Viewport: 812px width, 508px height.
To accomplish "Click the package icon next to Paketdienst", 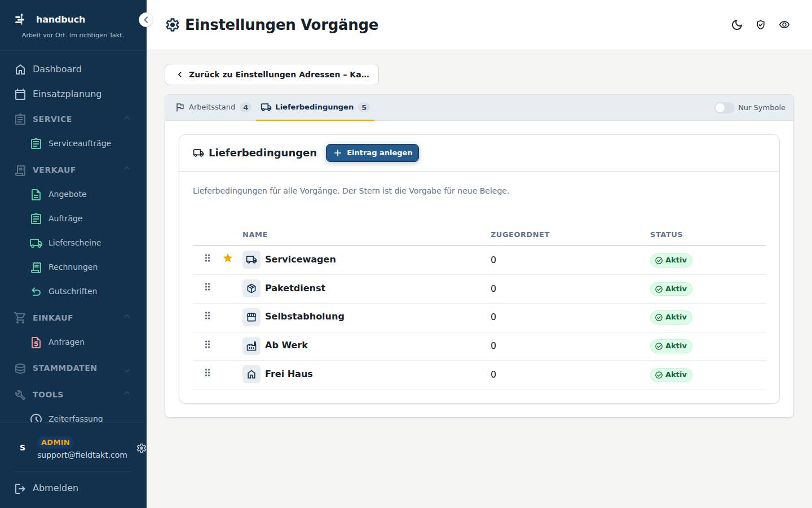I will (x=251, y=288).
